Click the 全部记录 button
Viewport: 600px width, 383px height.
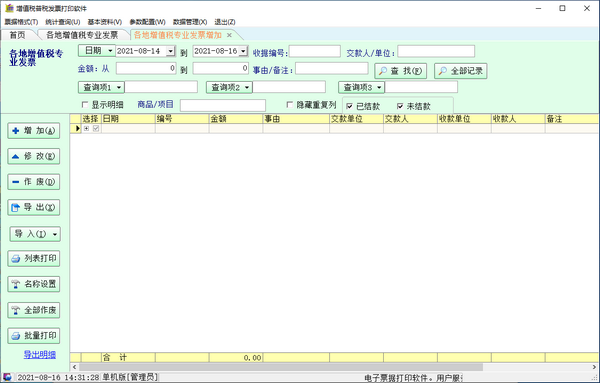(460, 71)
